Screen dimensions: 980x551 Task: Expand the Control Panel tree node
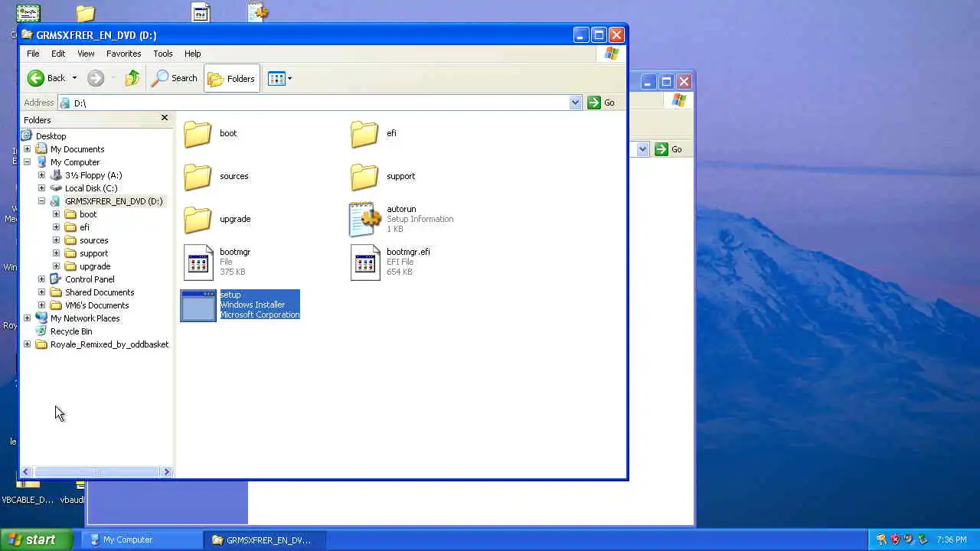(42, 279)
